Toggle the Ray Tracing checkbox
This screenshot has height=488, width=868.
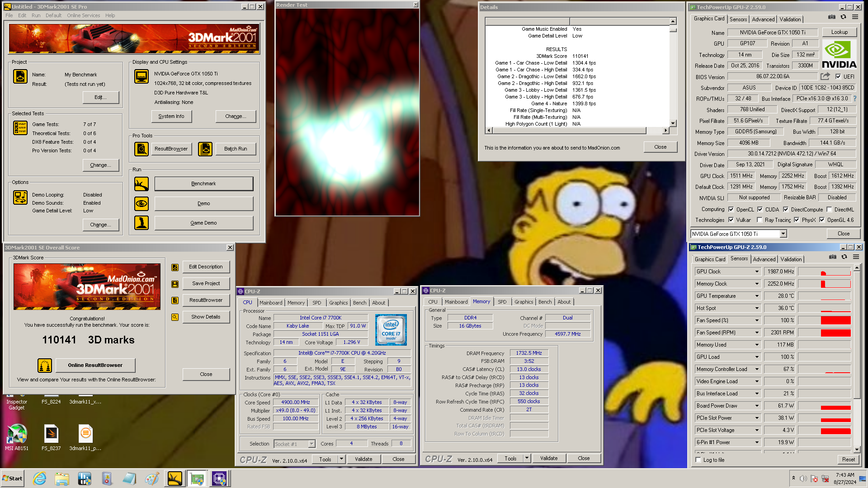[760, 220]
